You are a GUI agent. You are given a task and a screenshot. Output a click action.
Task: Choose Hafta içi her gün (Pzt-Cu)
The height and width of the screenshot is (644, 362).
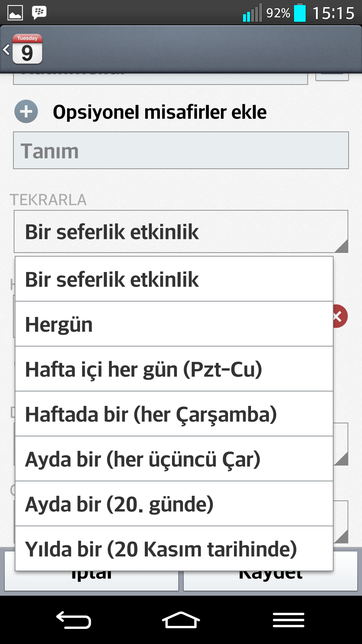tap(174, 369)
